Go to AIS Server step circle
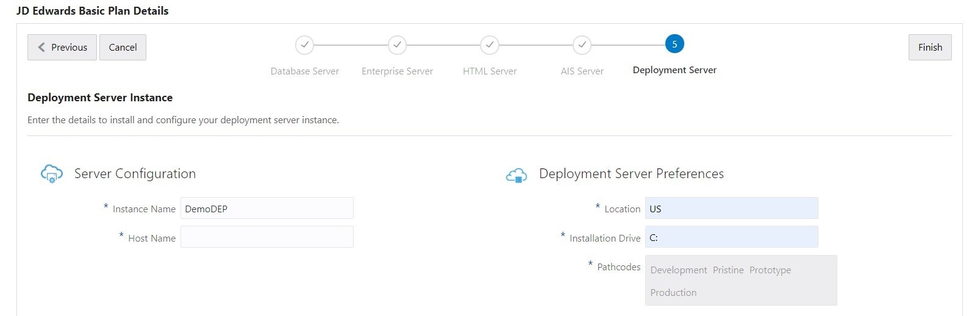980x316 pixels. coord(582,45)
